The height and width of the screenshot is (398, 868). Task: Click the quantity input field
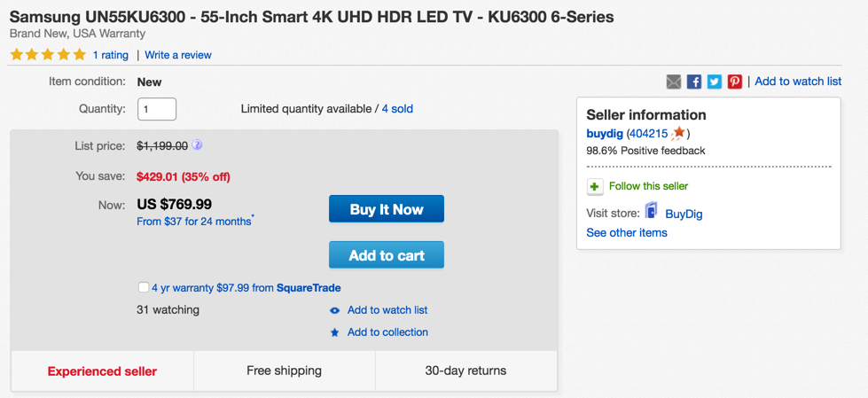[157, 109]
